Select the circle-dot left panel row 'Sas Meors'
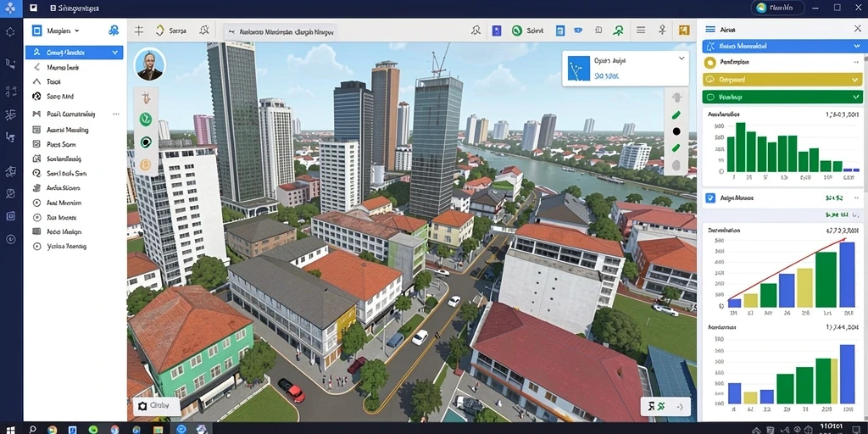Image resolution: width=868 pixels, height=434 pixels. 75,218
